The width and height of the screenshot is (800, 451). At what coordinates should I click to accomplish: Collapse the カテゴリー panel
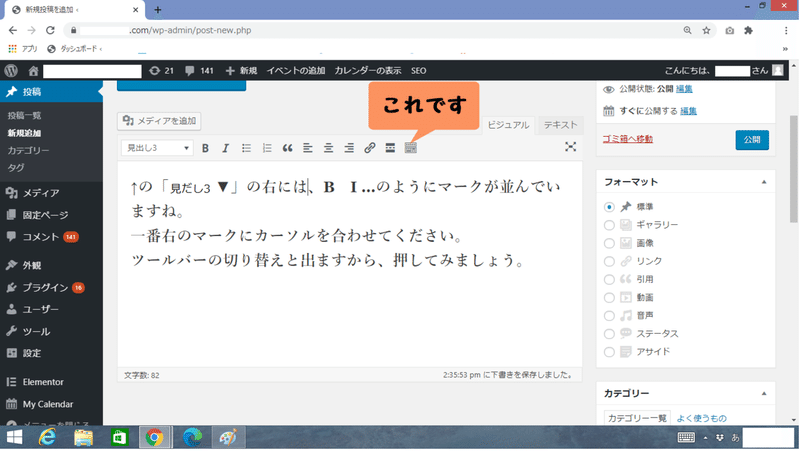click(764, 393)
